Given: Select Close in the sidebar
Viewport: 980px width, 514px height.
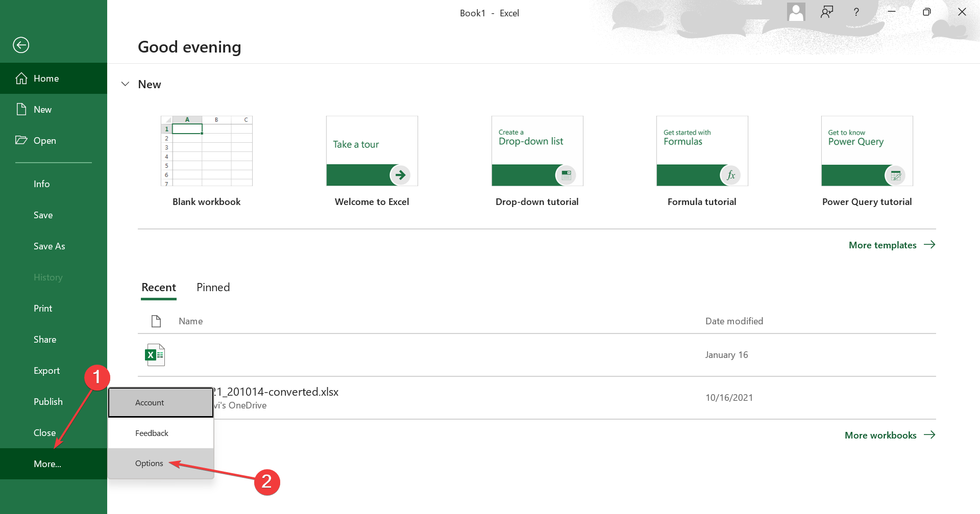Looking at the screenshot, I should [x=54, y=433].
